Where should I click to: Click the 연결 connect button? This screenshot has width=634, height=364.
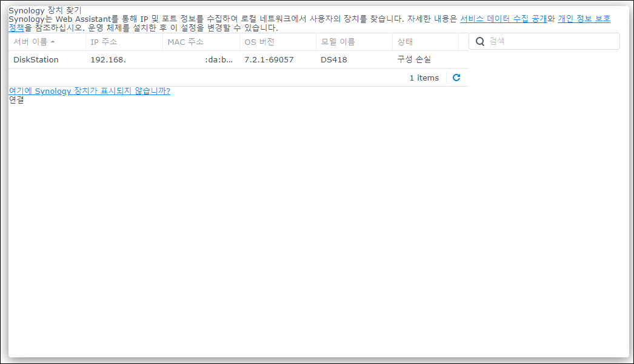click(x=16, y=100)
